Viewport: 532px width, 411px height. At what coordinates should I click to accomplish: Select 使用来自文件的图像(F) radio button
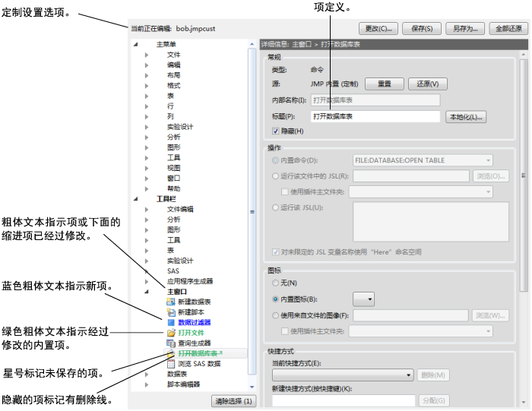point(275,315)
